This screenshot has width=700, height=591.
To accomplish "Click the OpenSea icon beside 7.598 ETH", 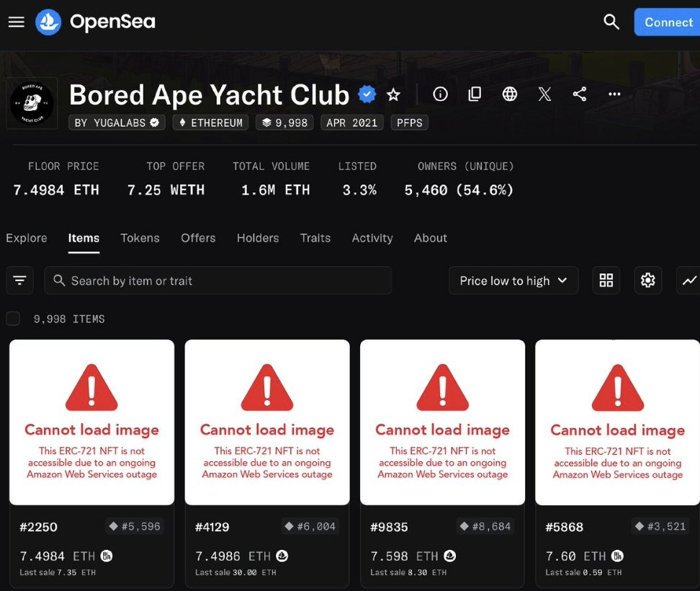I will tap(450, 556).
